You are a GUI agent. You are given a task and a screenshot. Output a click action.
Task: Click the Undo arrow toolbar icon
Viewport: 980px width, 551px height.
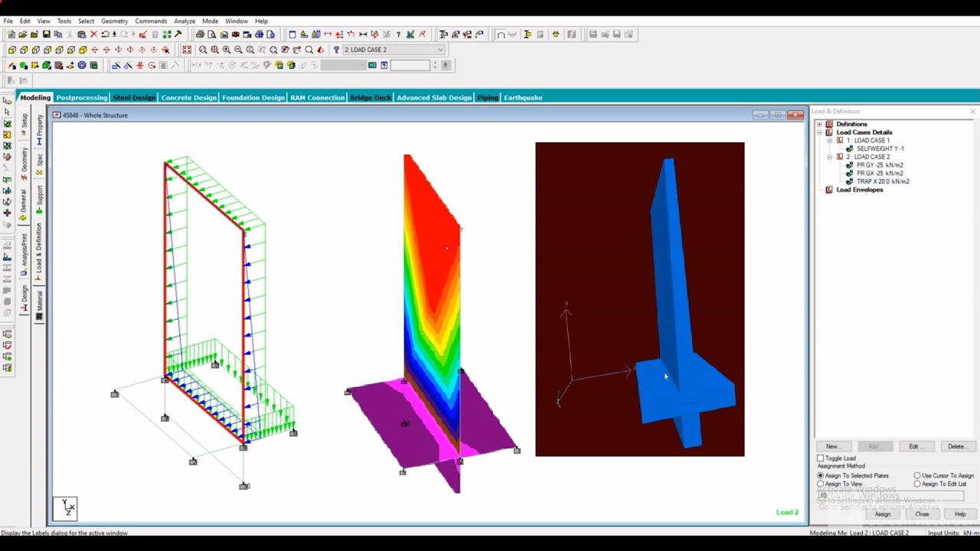tap(106, 34)
